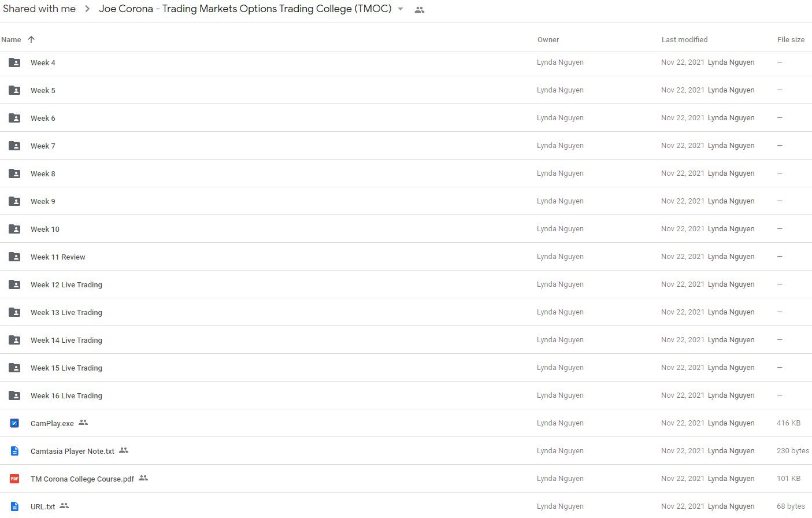The width and height of the screenshot is (812, 518).
Task: Click the Week 7 shared folder icon
Action: (x=14, y=146)
